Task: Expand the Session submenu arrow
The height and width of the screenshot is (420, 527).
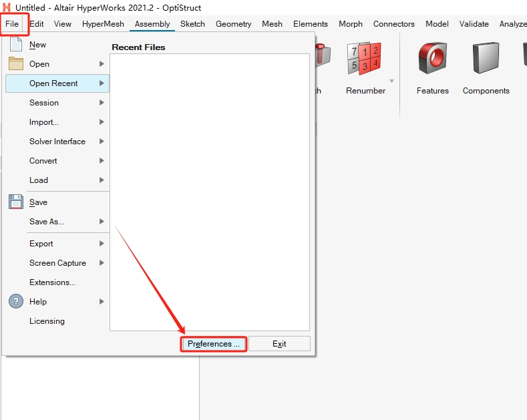Action: pos(102,102)
